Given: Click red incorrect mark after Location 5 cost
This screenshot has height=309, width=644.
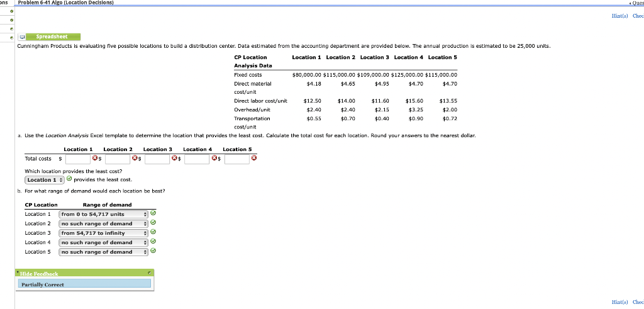Looking at the screenshot, I should 254,158.
